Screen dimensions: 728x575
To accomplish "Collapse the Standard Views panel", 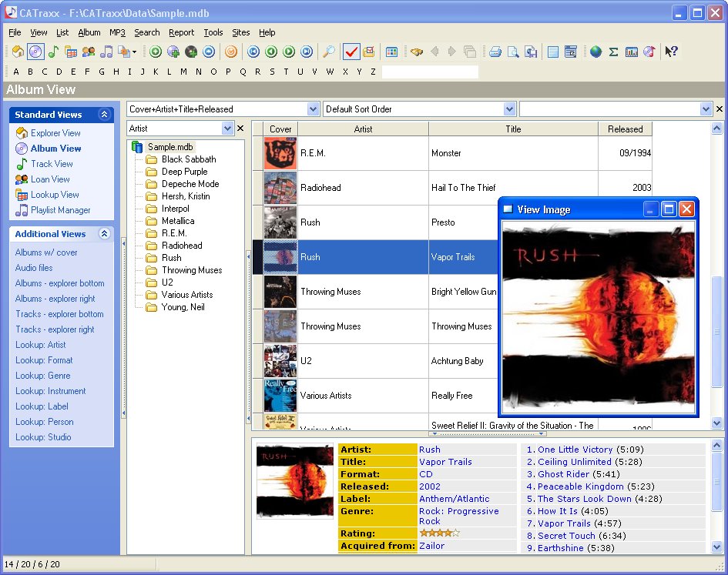I will tap(105, 114).
